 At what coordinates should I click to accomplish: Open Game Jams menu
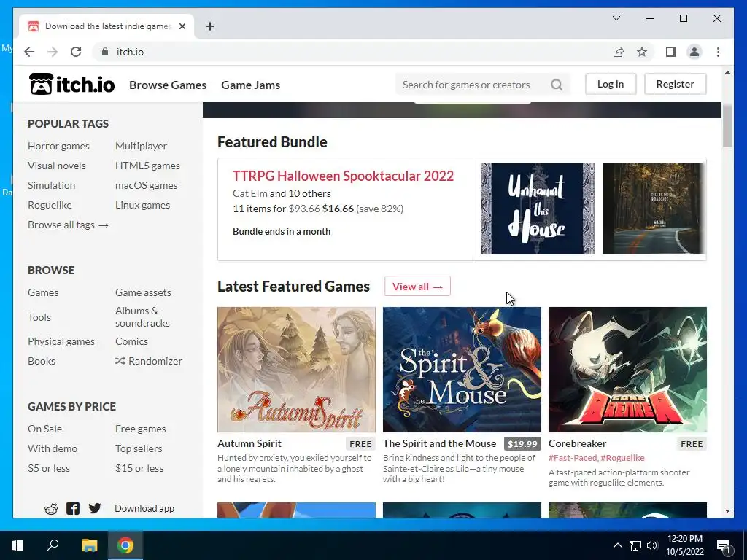point(251,85)
